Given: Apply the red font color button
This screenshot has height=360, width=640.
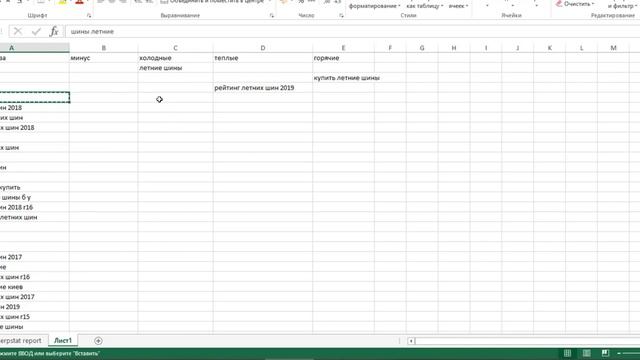Looking at the screenshot, I should click(80, 2).
